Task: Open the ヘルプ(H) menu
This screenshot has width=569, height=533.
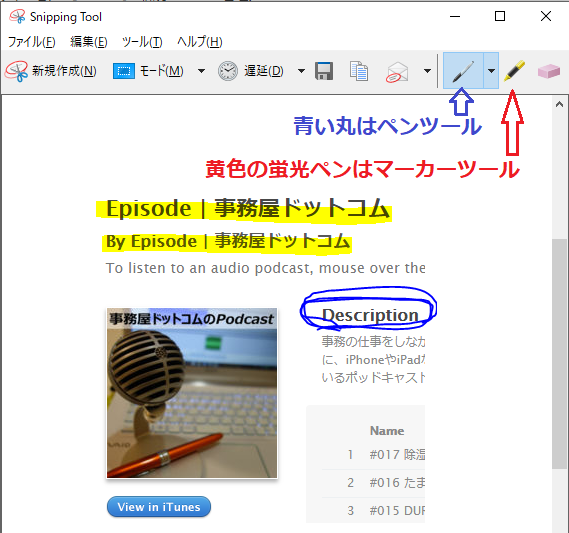Action: coord(200,42)
